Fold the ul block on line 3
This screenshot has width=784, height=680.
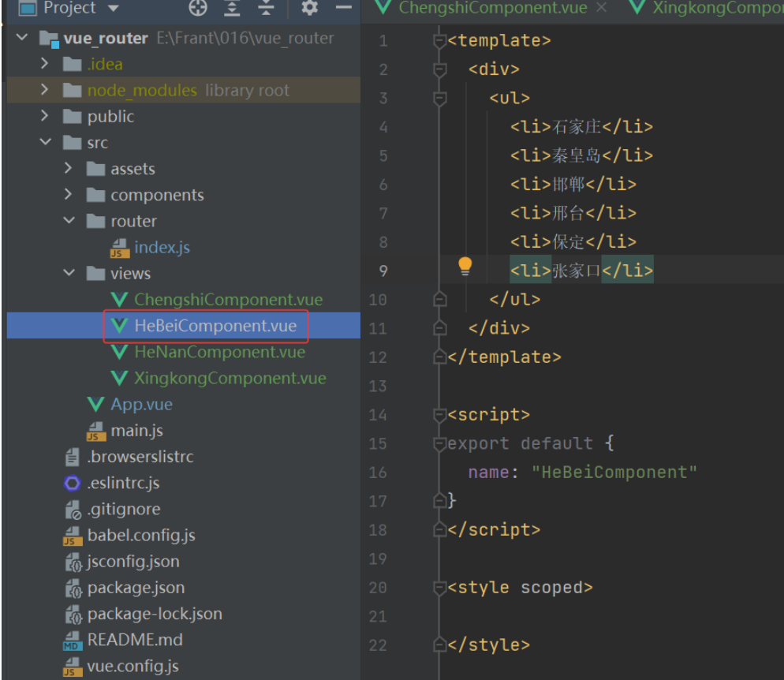coord(439,99)
